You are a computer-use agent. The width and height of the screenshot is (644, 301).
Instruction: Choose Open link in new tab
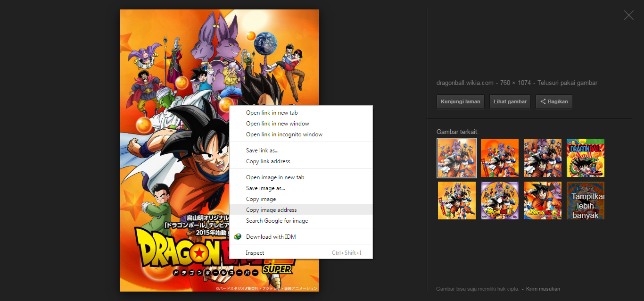tap(301, 113)
